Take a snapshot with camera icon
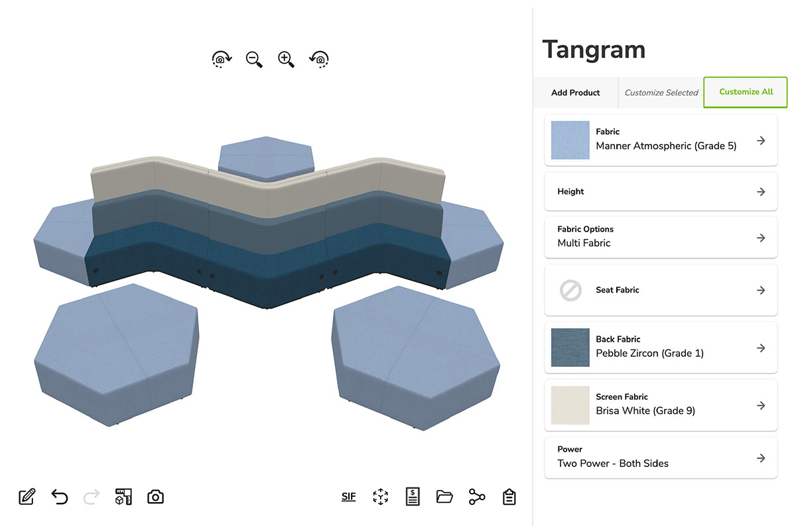796x532 pixels. point(155,497)
